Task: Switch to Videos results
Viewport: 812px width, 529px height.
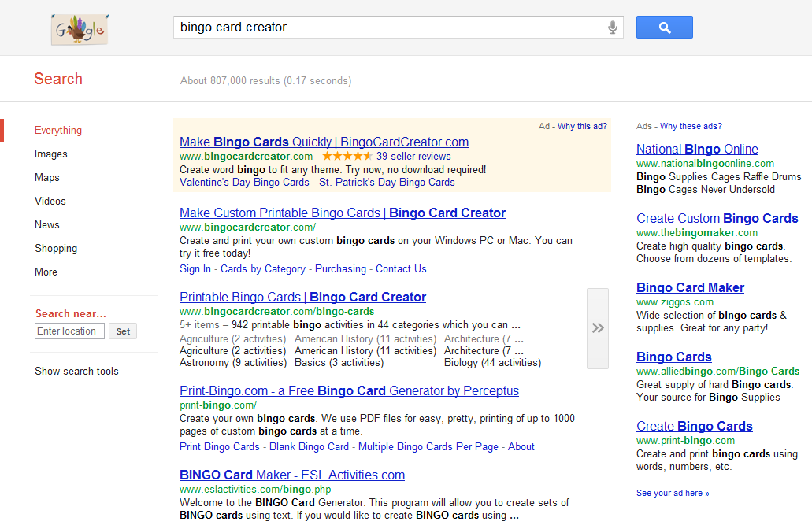Action: pos(50,202)
